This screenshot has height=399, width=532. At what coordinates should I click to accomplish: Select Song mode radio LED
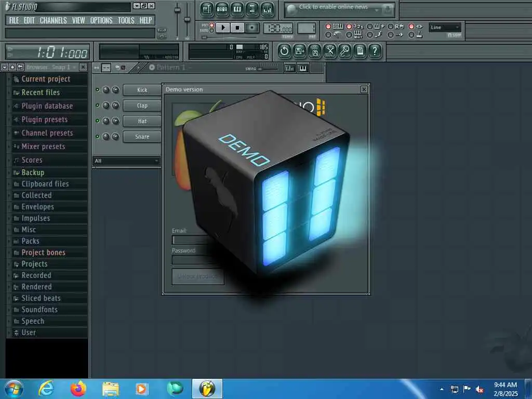[x=212, y=31]
